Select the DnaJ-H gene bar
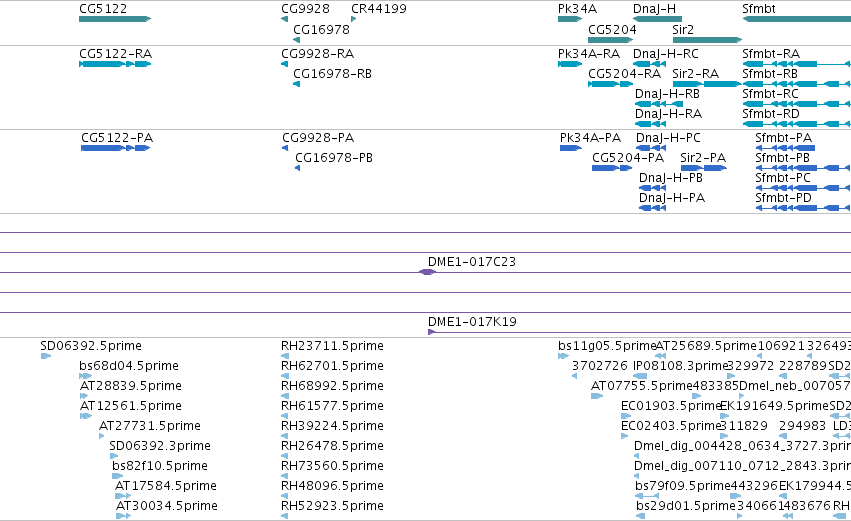Viewport: 851px width, 521px height. click(x=657, y=19)
